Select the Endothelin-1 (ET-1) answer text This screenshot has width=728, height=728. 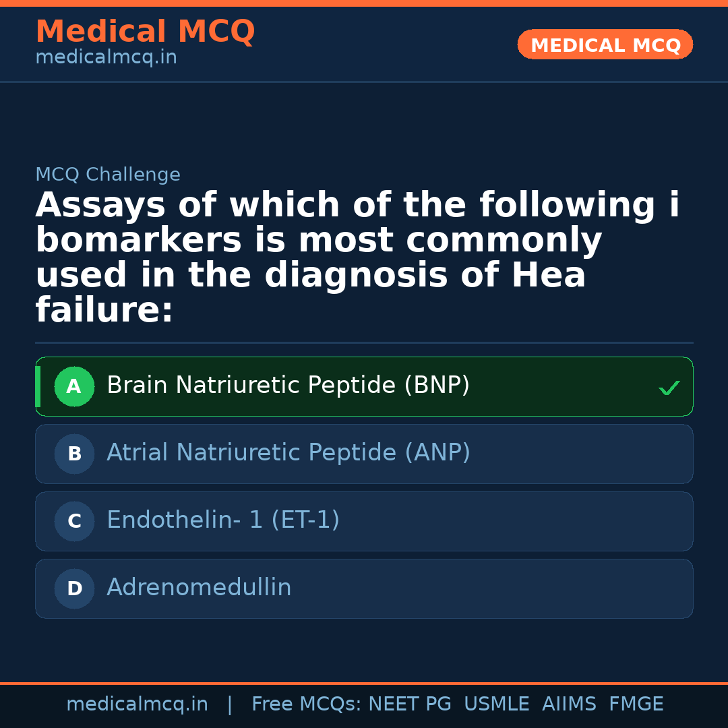tap(223, 520)
